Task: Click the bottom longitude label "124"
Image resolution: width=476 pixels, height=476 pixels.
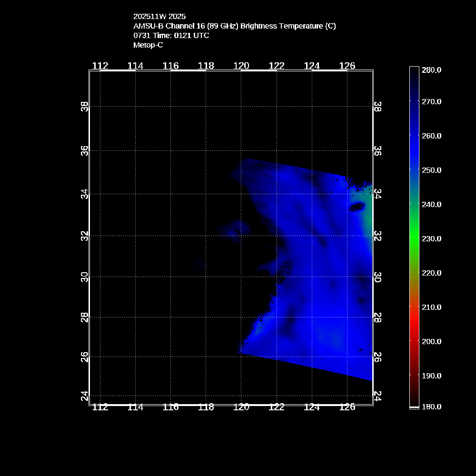Action: coord(312,407)
